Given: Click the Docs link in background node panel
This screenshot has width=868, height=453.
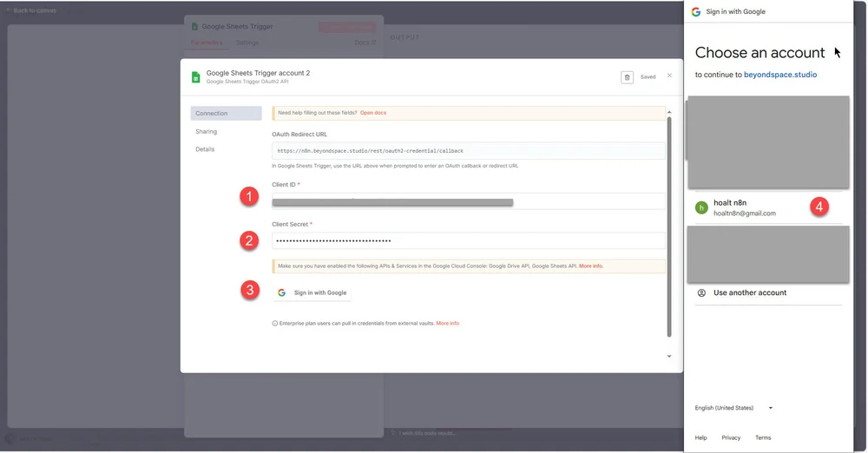Looking at the screenshot, I should point(365,43).
